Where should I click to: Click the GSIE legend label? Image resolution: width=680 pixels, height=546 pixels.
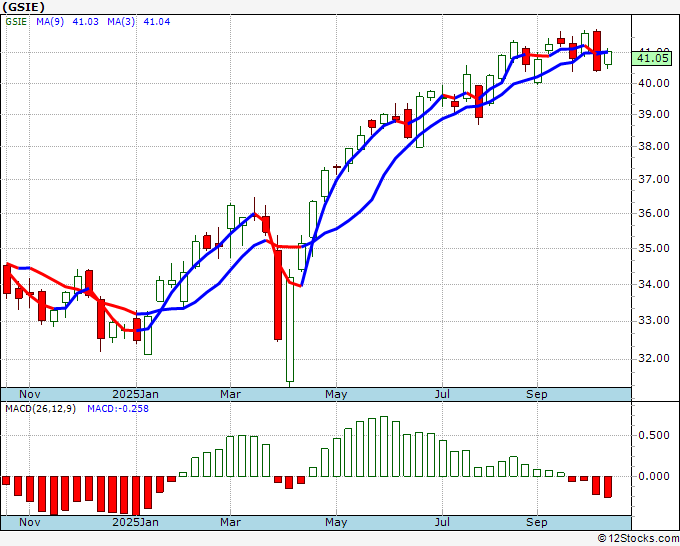(16, 22)
